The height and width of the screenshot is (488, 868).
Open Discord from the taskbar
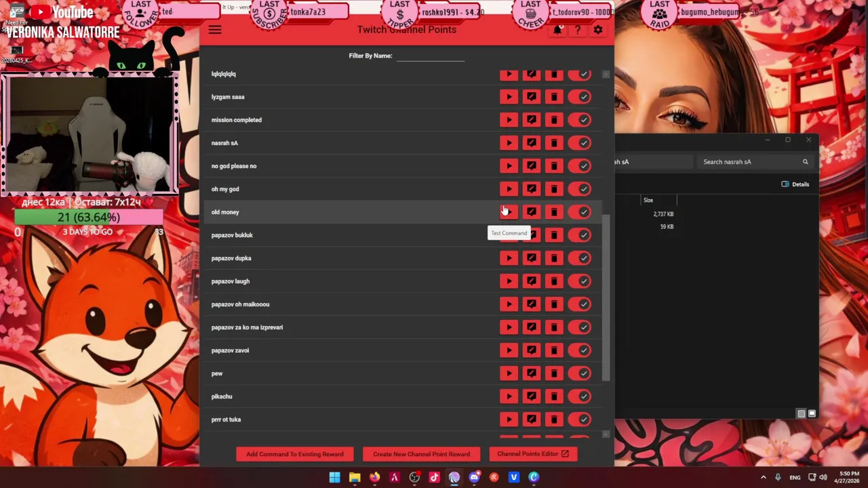(474, 477)
